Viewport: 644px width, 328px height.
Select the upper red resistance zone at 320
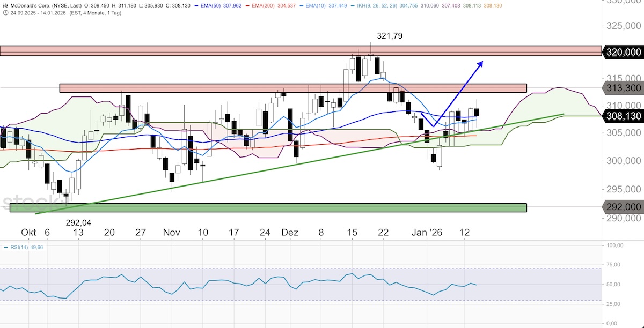(x=301, y=51)
